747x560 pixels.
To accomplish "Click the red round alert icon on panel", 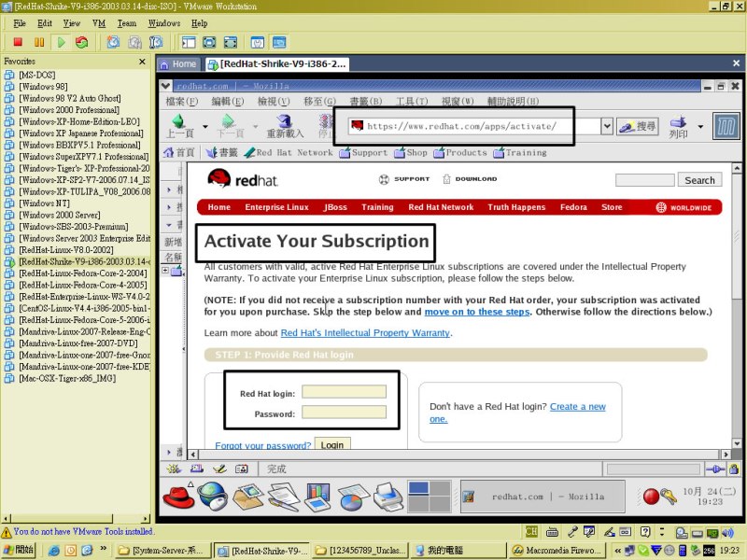I will point(651,497).
